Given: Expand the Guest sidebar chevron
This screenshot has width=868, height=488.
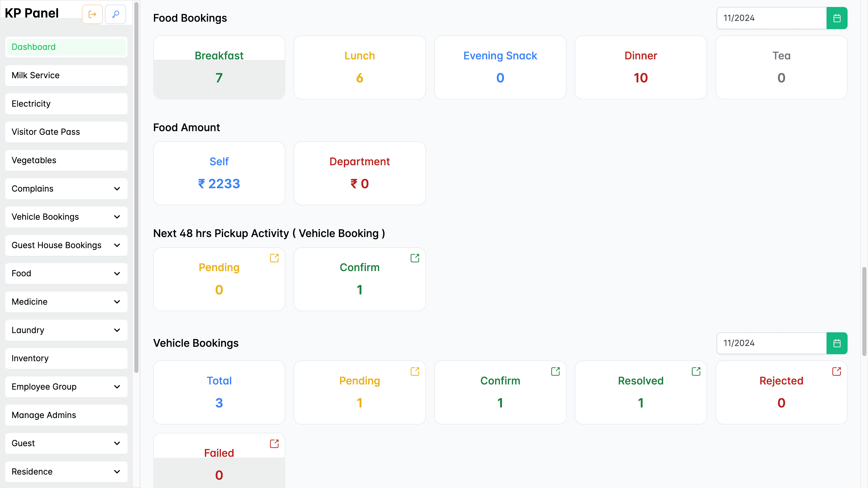Looking at the screenshot, I should 117,443.
